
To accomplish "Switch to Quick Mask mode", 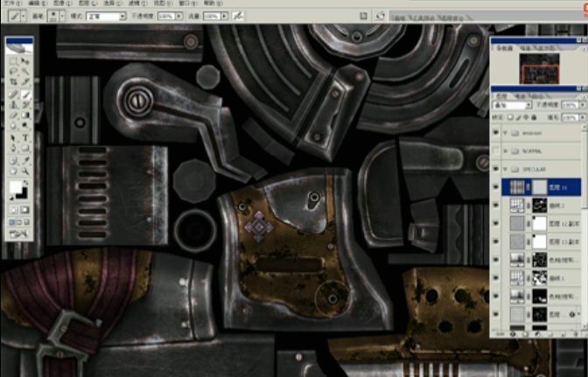I will tap(25, 210).
